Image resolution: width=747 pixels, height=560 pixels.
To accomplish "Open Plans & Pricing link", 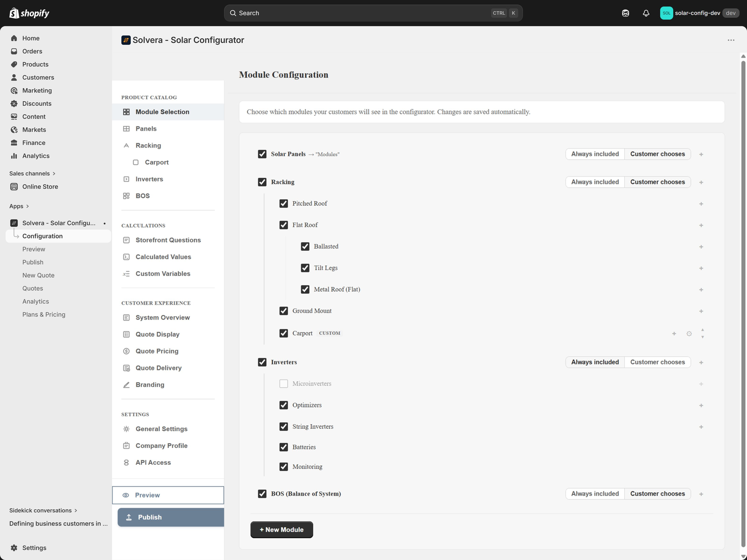I will [44, 315].
